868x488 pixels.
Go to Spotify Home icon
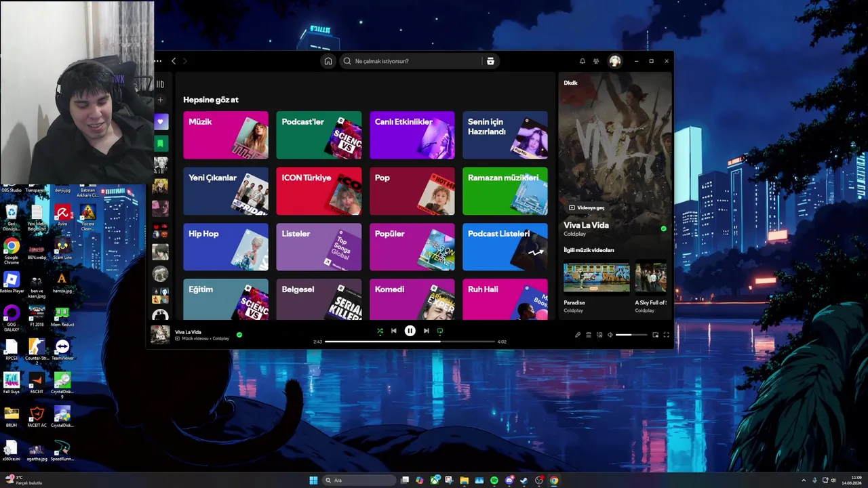pyautogui.click(x=328, y=61)
